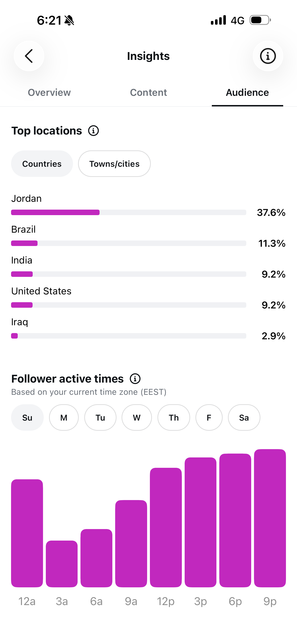Tap the battery status icon

(260, 20)
